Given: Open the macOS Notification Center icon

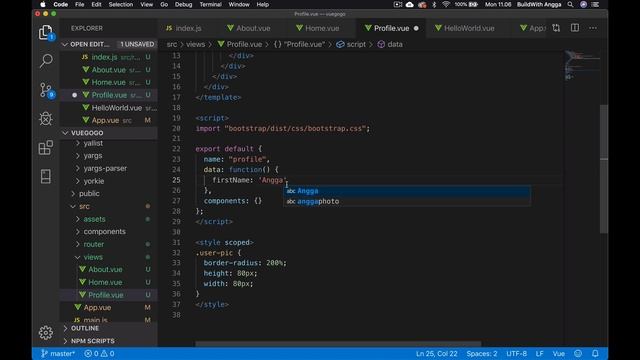Looking at the screenshot, I should 596,4.
